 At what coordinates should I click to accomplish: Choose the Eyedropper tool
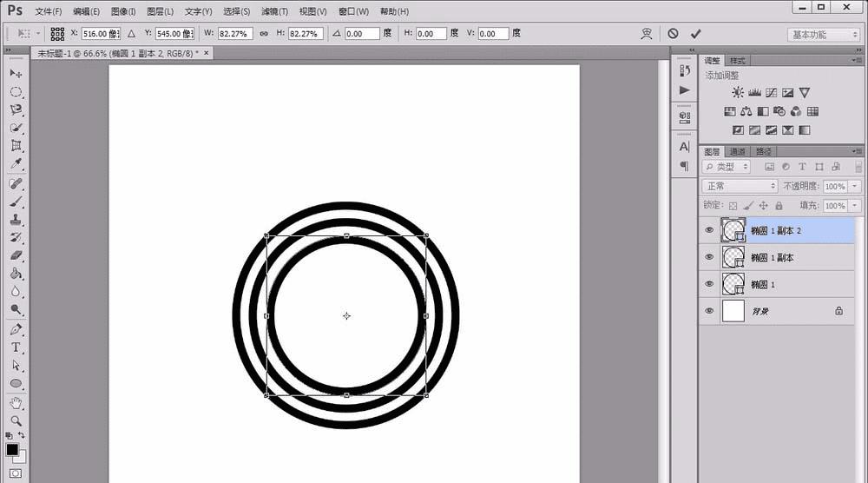(16, 164)
